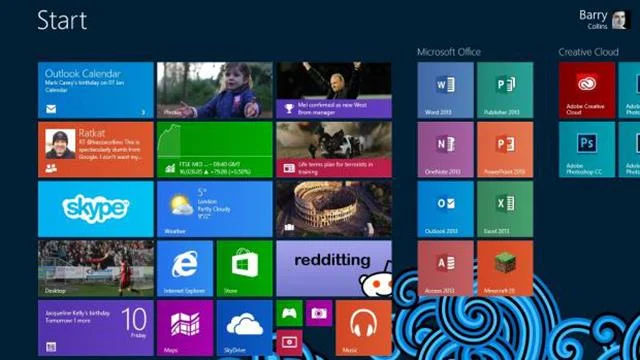Launch PowerPoint 2013 tile
The image size is (640, 360).
(x=505, y=150)
